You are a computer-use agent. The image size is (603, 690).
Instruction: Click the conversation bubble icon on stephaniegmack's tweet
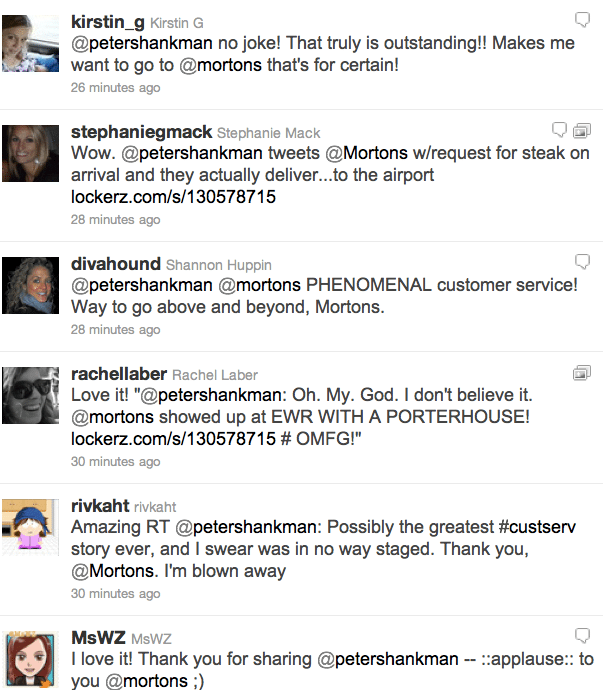(x=561, y=130)
